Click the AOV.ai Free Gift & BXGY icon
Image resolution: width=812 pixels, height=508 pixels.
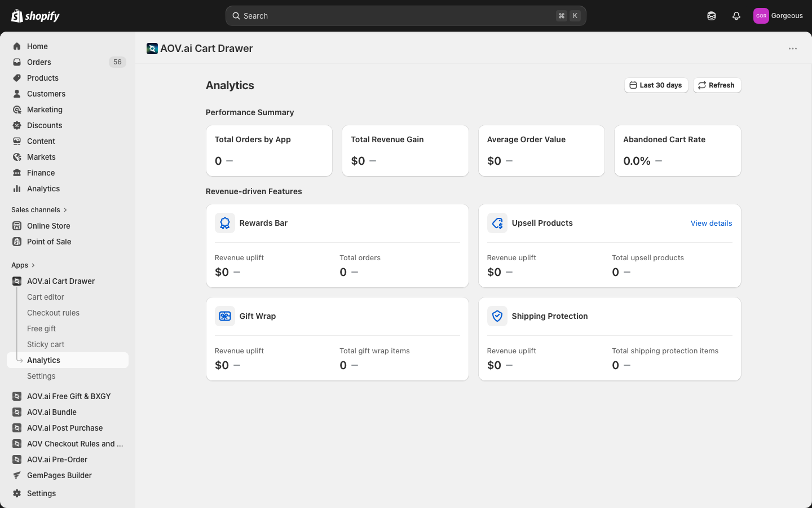click(17, 396)
